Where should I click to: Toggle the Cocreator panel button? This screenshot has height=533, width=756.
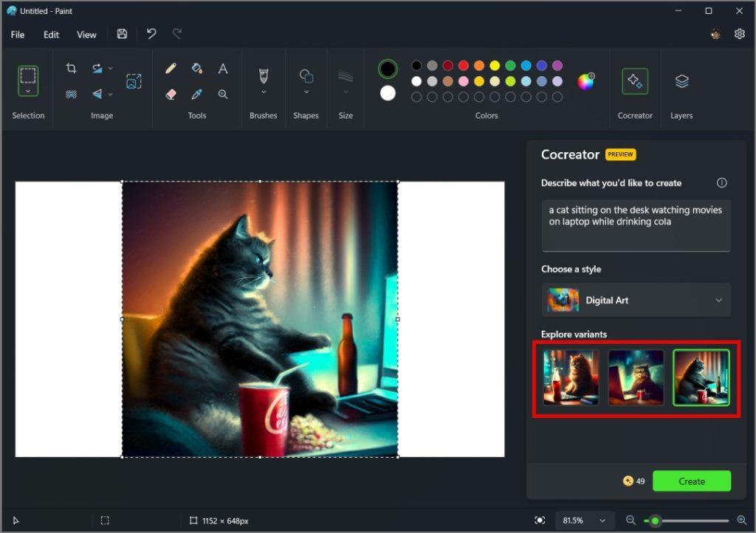click(x=634, y=81)
